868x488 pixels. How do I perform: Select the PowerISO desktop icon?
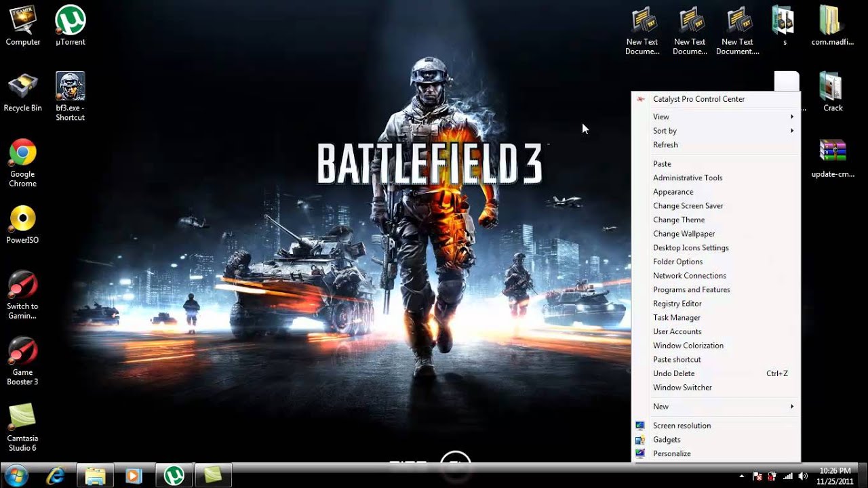click(22, 224)
